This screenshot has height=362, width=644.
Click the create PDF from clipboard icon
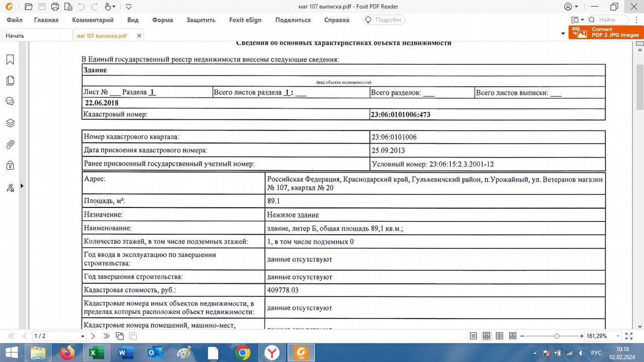coord(68,7)
